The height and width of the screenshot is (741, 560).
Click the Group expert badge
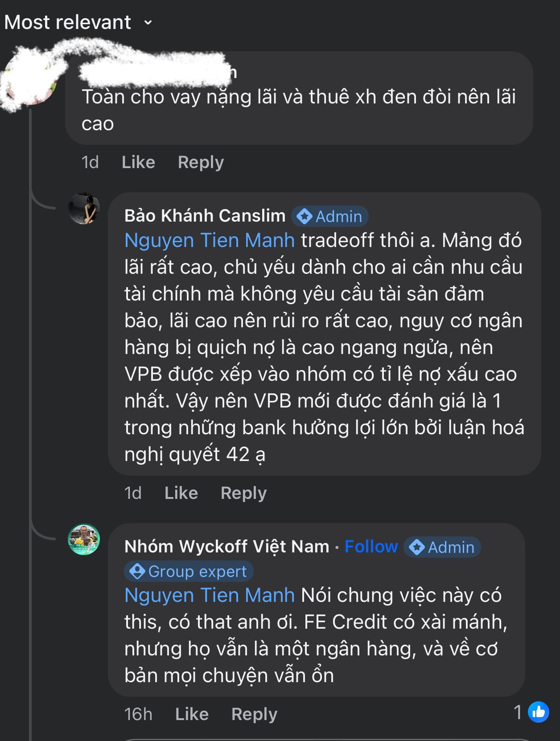click(x=189, y=572)
